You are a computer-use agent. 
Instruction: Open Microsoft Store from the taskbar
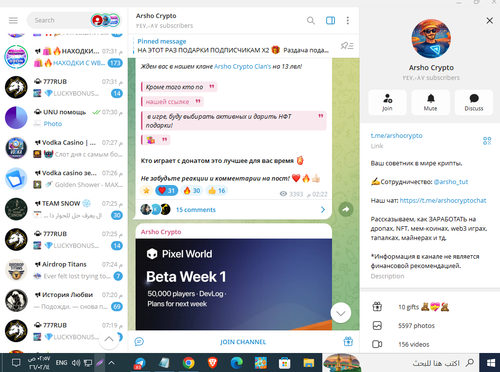285,363
